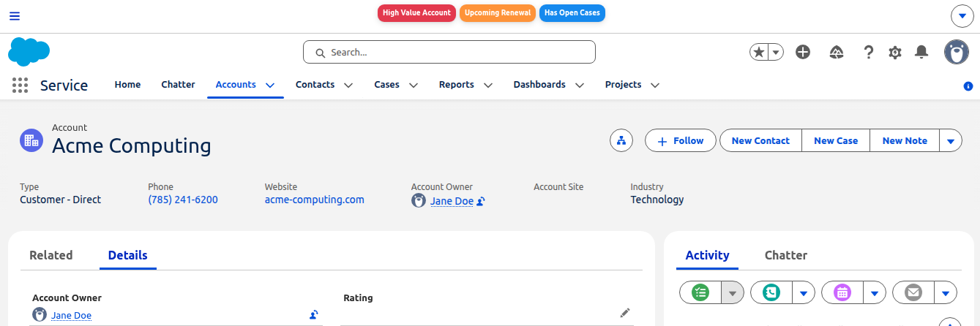Open the Reports navigation tab
The height and width of the screenshot is (326, 980).
coord(457,85)
